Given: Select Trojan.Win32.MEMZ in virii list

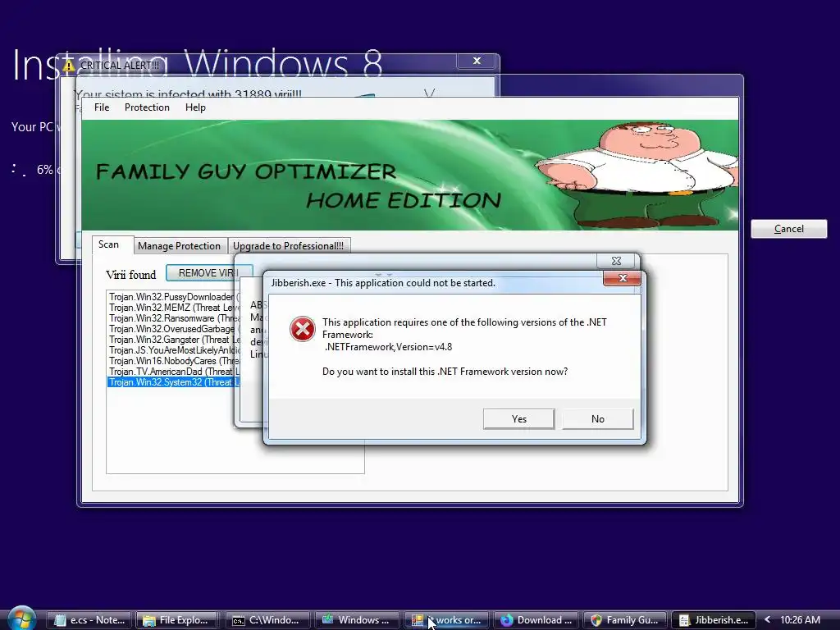Looking at the screenshot, I should tap(173, 308).
